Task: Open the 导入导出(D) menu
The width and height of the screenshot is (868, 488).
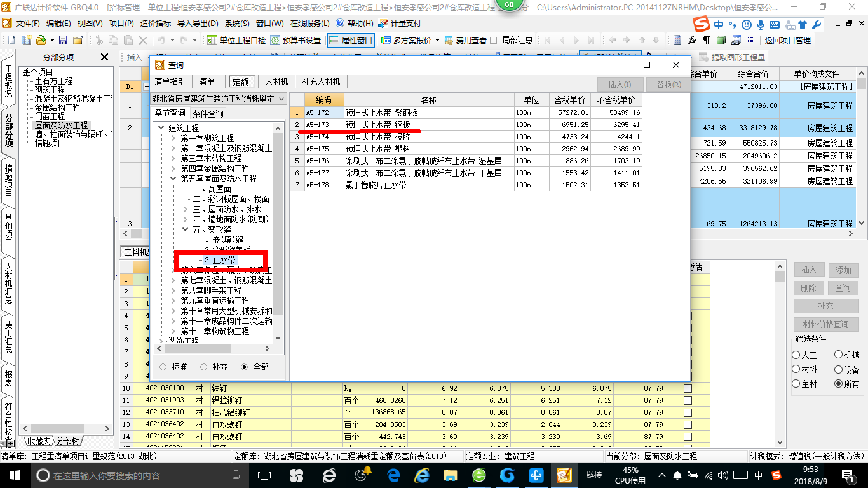Action: click(197, 23)
